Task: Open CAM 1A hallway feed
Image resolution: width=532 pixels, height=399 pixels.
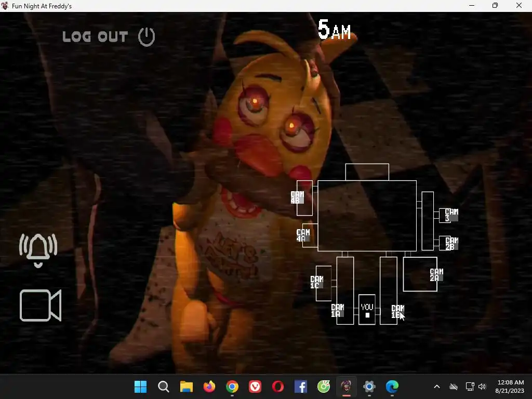Action: tap(337, 310)
